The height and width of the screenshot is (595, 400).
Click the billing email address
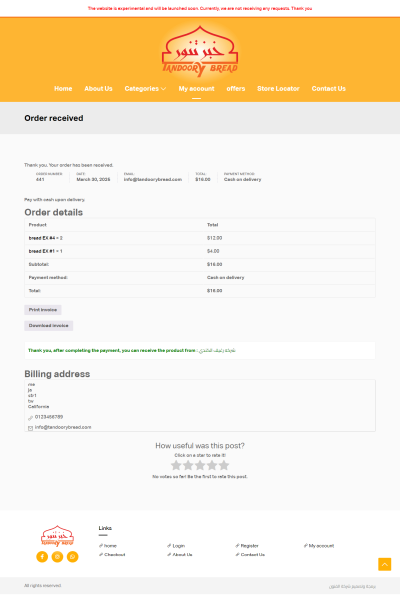coord(63,427)
